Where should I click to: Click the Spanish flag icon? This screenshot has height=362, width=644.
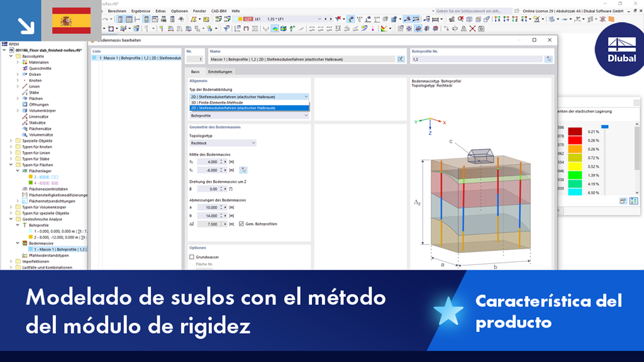(x=71, y=19)
